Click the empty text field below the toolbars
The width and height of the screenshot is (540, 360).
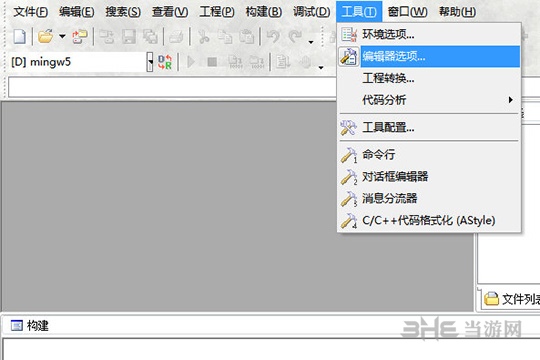point(172,87)
